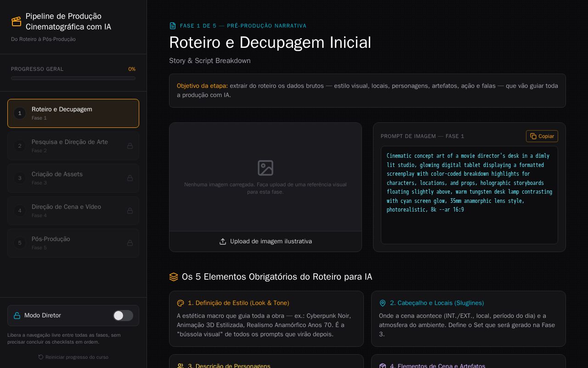Click Do Roteiro à Pós-Produção subtitle

[x=43, y=39]
